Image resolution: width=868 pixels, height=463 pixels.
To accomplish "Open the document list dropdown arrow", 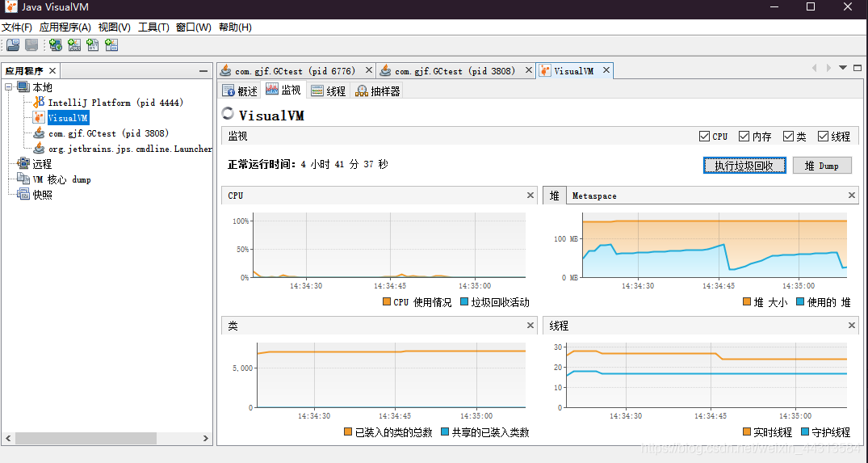I will (842, 68).
